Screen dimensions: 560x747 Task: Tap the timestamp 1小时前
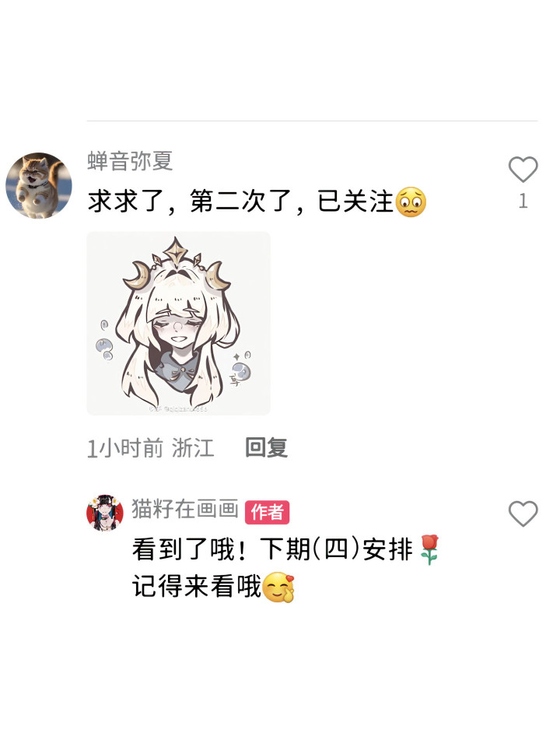[x=125, y=448]
